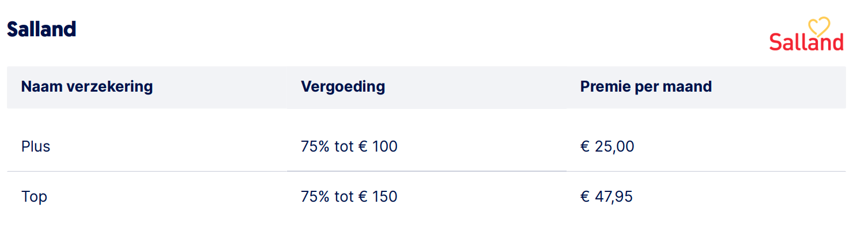Image resolution: width=868 pixels, height=234 pixels.
Task: Click the red Salland logo text
Action: 806,43
